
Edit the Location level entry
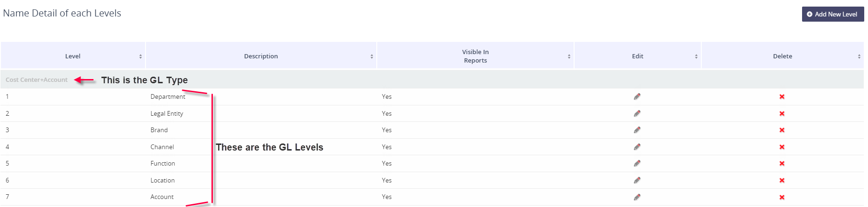click(637, 180)
